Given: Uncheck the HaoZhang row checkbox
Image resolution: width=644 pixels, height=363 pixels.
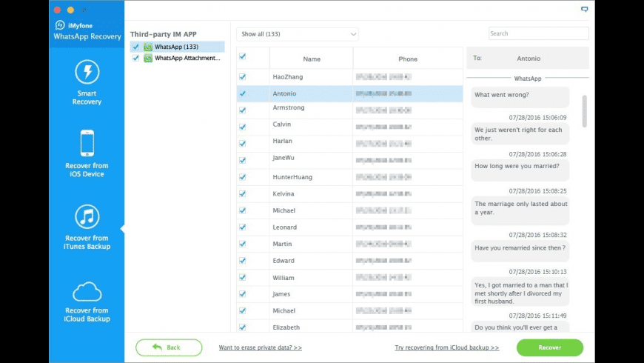Looking at the screenshot, I should pyautogui.click(x=242, y=77).
